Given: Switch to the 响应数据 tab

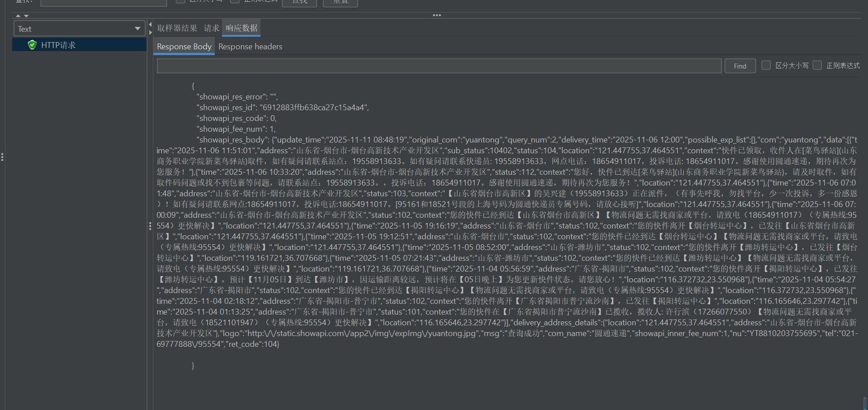Looking at the screenshot, I should (242, 28).
